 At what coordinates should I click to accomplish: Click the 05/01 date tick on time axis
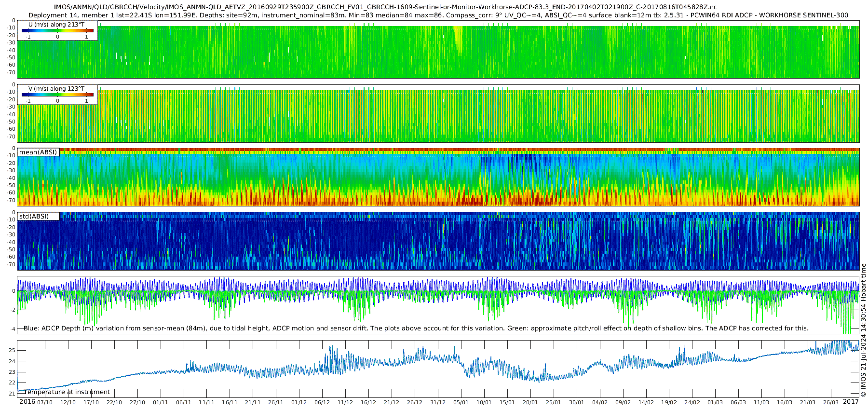point(461,402)
